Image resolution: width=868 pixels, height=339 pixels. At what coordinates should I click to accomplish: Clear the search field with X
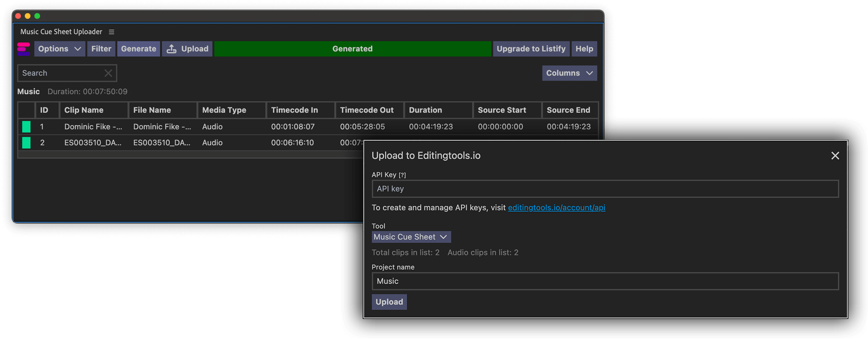point(108,73)
